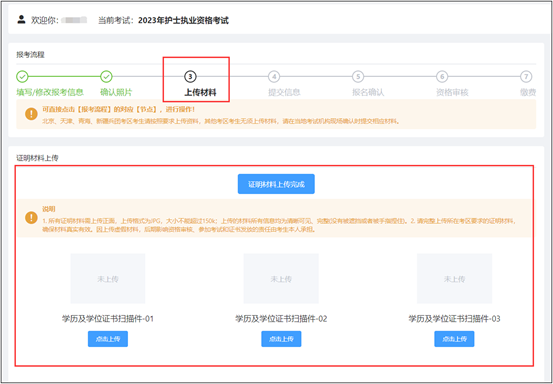
Task: Click the 上传材料 step label
Action: (x=200, y=93)
